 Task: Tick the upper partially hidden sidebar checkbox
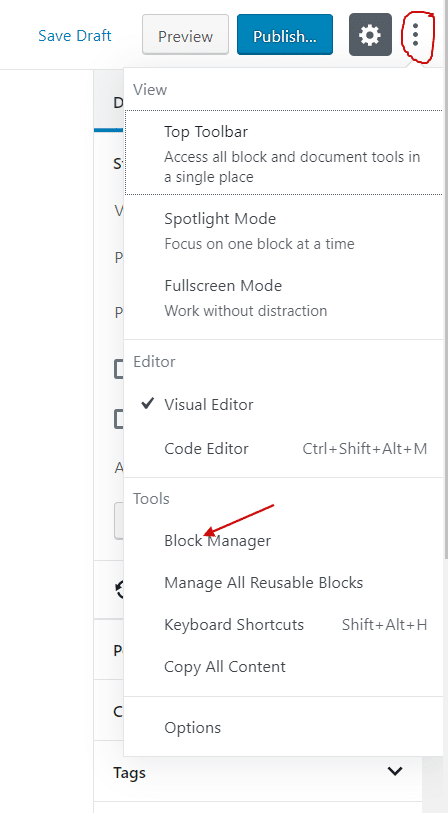point(119,369)
